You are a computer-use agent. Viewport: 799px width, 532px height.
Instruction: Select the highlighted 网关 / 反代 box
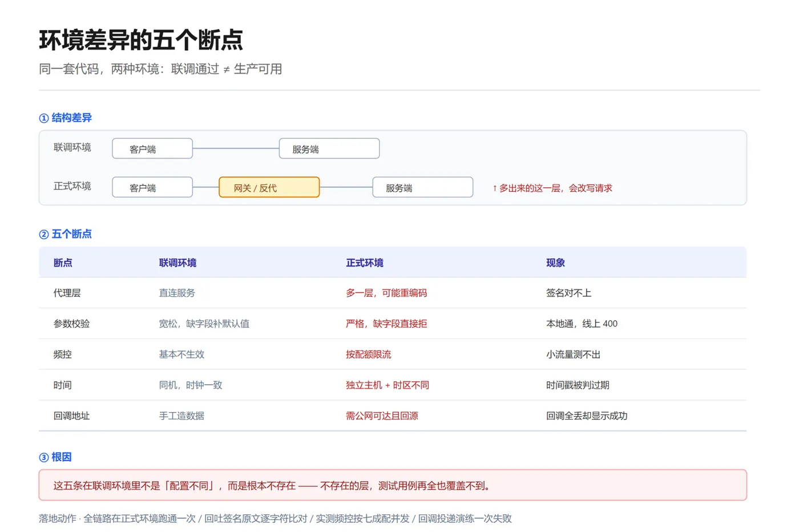[269, 187]
